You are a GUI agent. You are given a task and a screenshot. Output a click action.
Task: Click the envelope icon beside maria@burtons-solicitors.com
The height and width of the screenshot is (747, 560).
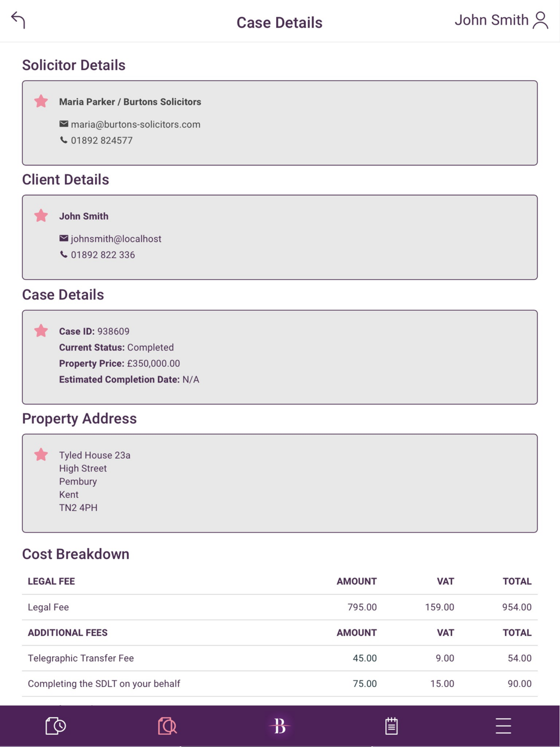pyautogui.click(x=64, y=124)
